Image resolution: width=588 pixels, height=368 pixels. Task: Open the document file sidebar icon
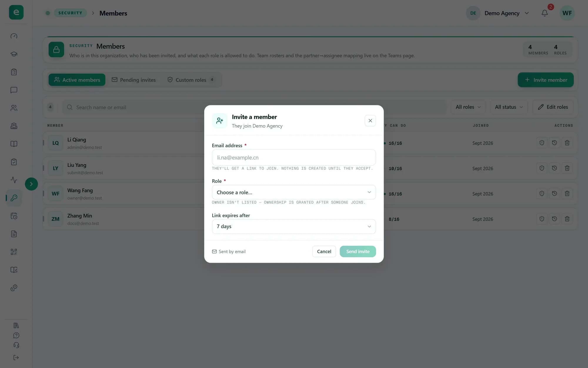click(14, 234)
